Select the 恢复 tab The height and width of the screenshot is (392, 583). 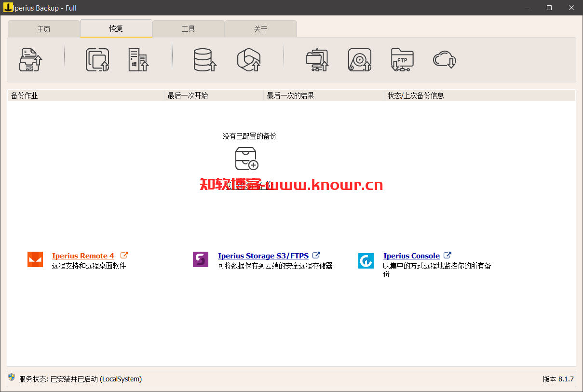116,28
